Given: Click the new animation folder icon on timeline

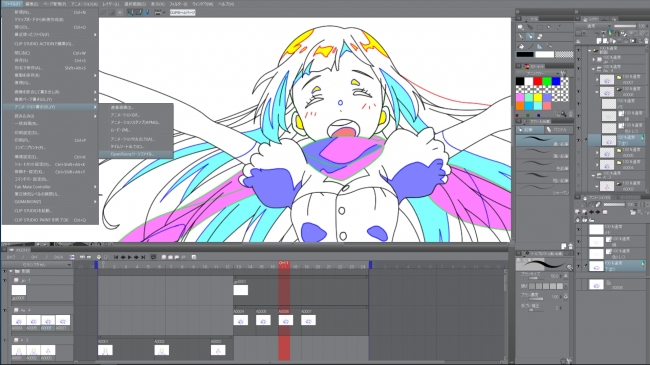Looking at the screenshot, I should (x=164, y=257).
